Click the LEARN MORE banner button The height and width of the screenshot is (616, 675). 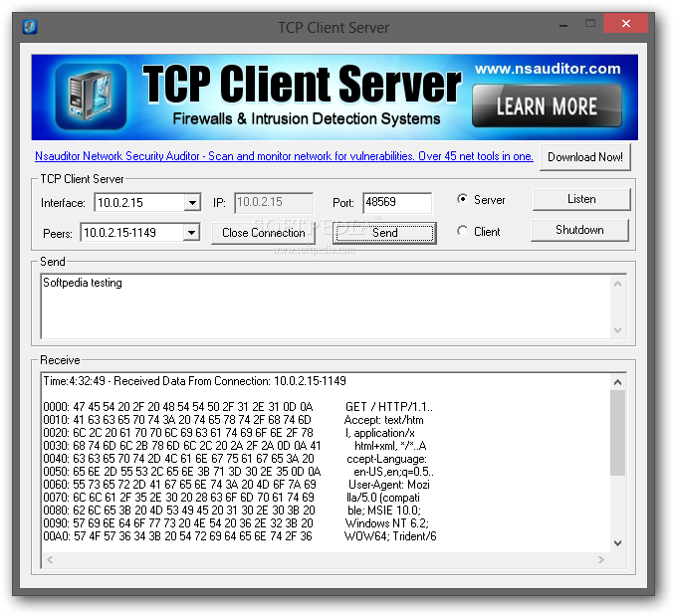pos(547,105)
